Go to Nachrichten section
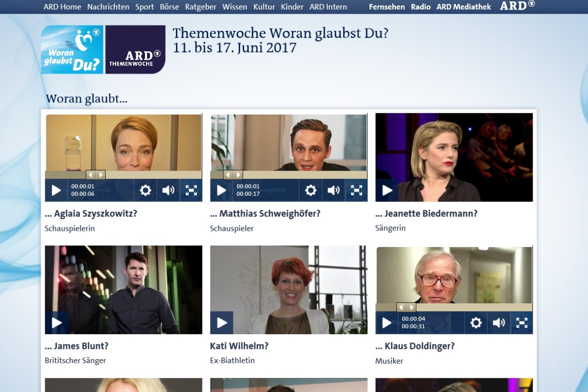The width and height of the screenshot is (588, 392). (x=108, y=7)
